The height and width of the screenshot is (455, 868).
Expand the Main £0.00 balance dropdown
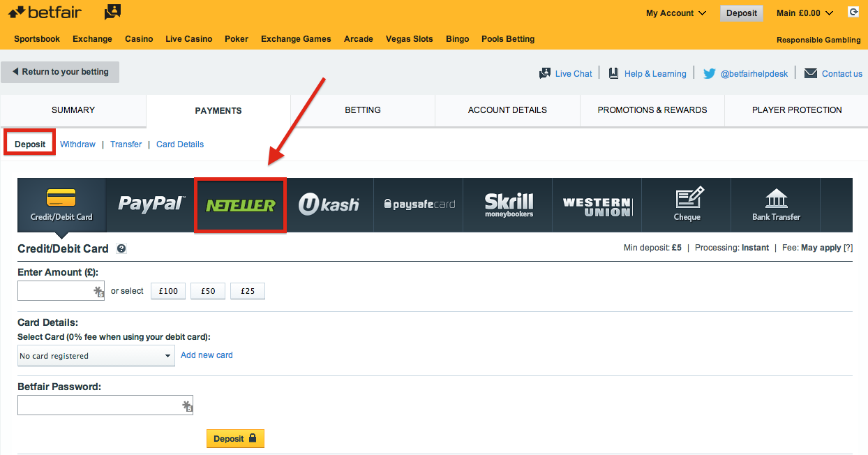pos(805,13)
